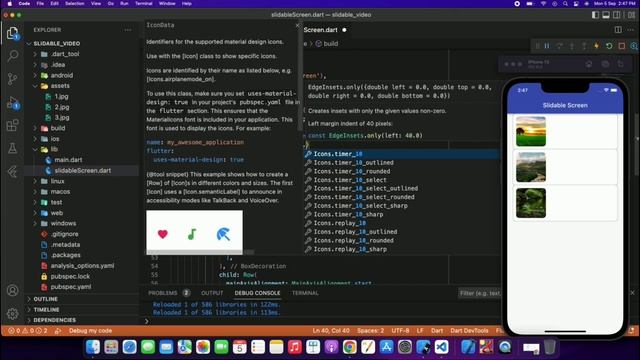Open Visual Studio Code from the Dock
640x360 pixels.
pyautogui.click(x=442, y=347)
